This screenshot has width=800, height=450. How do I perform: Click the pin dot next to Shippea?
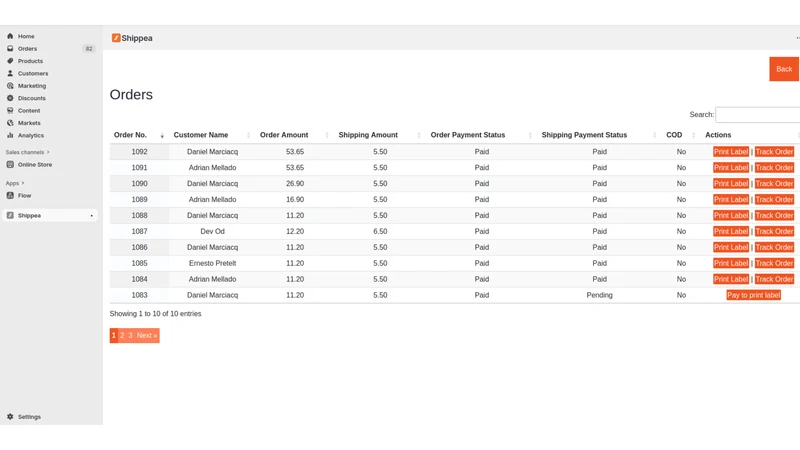point(92,216)
